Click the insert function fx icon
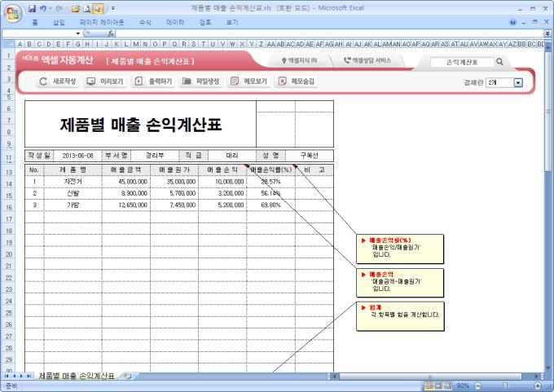554x392 pixels. 111,33
